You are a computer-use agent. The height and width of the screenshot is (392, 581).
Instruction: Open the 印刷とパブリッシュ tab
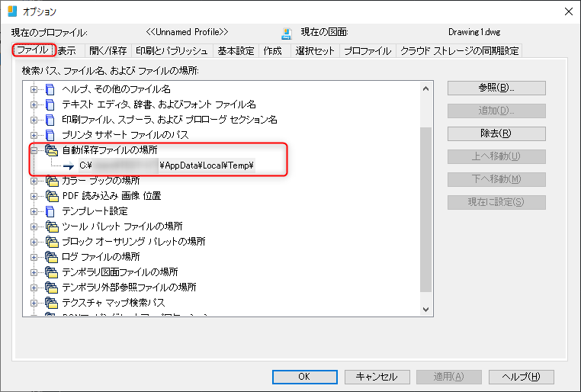pos(172,51)
